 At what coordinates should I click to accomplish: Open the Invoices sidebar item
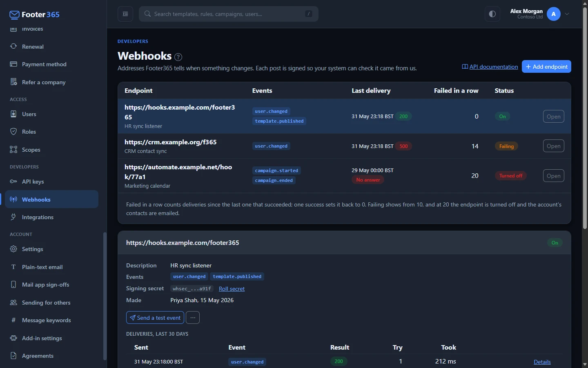tap(51, 29)
